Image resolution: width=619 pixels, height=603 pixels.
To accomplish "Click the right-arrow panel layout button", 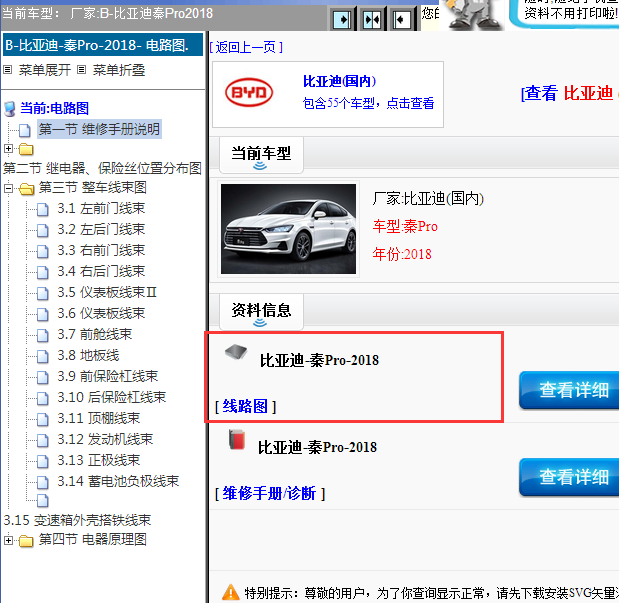I will coord(342,20).
